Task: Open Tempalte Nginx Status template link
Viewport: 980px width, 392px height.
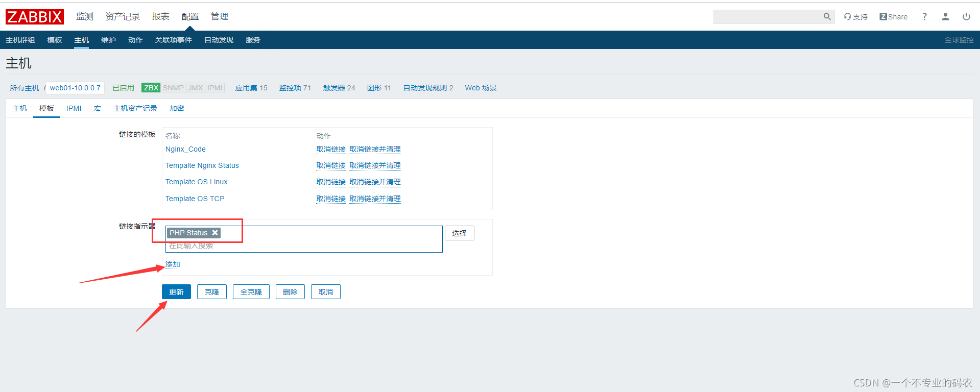Action: click(x=202, y=165)
